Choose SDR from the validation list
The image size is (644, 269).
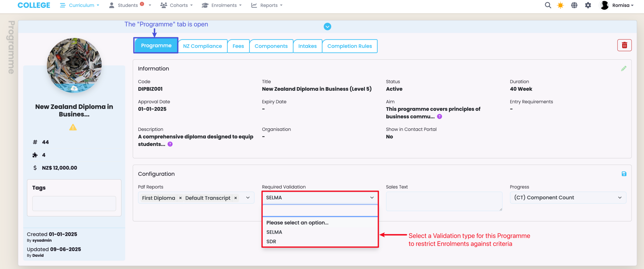(x=271, y=241)
